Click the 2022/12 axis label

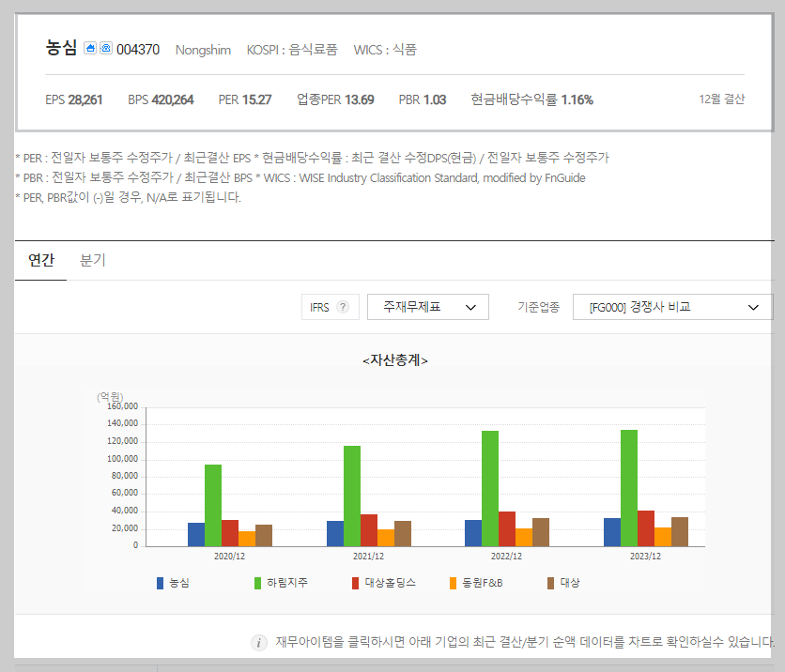point(507,557)
